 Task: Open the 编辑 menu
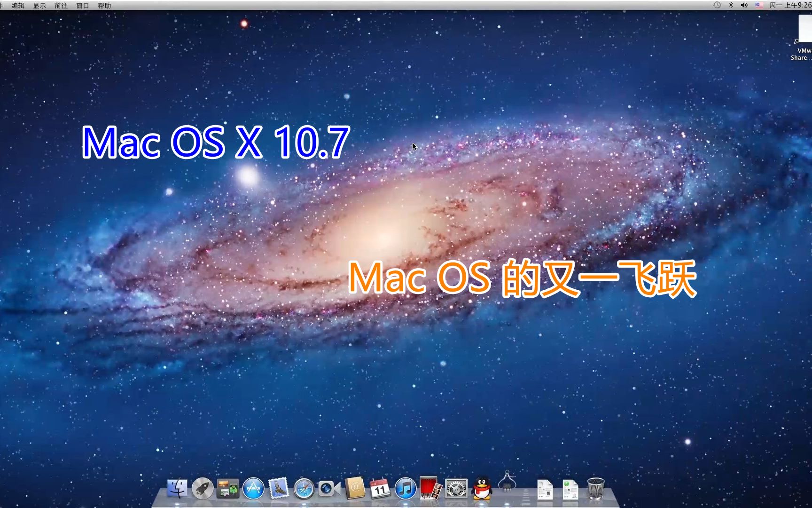[x=18, y=6]
